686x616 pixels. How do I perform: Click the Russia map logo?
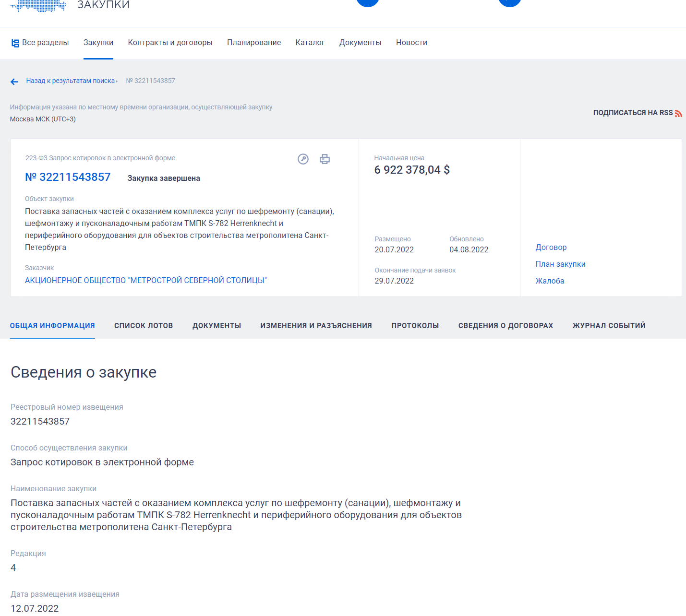tap(38, 6)
